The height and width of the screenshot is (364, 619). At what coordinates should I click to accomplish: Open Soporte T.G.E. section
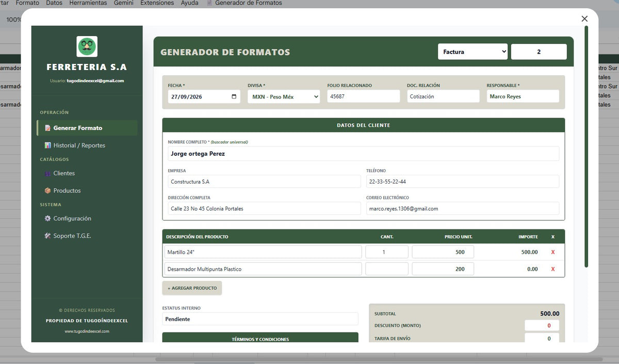pyautogui.click(x=87, y=236)
